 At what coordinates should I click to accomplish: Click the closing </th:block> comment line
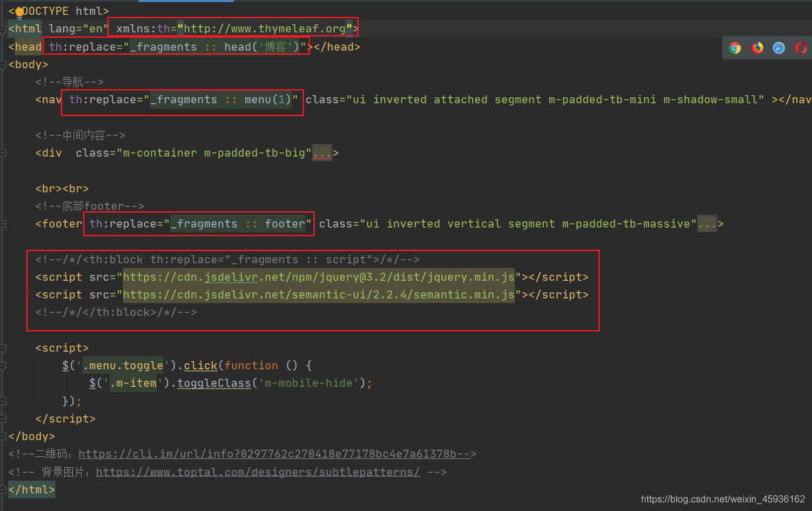tap(116, 313)
